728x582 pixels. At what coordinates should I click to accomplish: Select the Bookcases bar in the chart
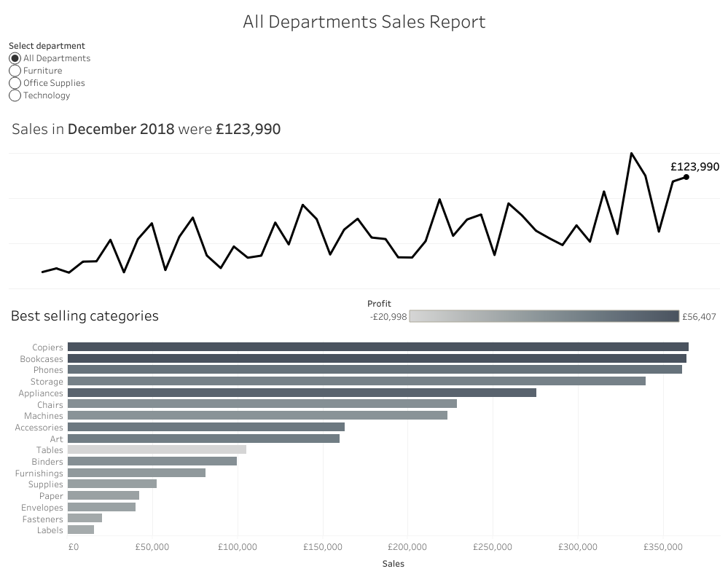[x=377, y=358]
